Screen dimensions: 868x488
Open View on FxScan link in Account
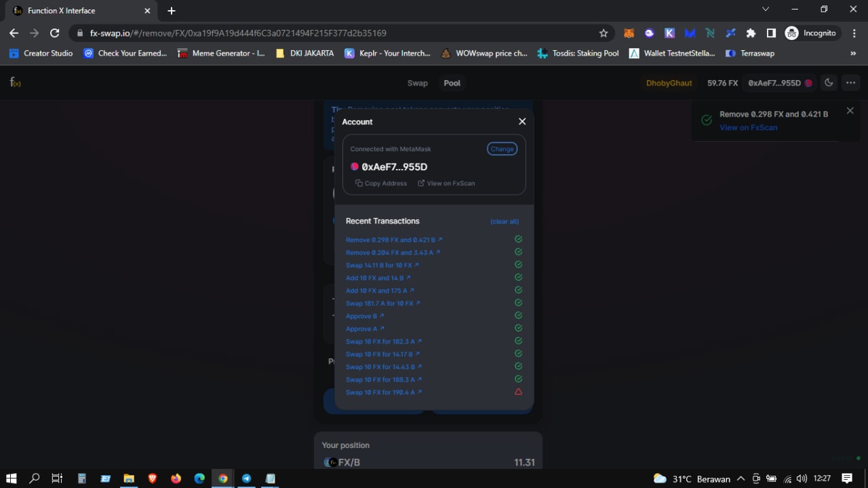(x=446, y=183)
